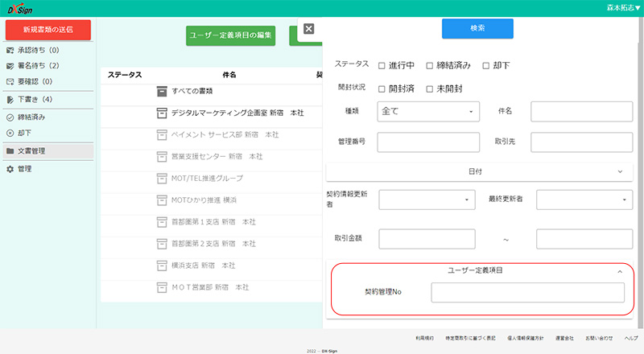Select MOT/TEL推進グループ row text
The height and width of the screenshot is (354, 644).
[207, 179]
